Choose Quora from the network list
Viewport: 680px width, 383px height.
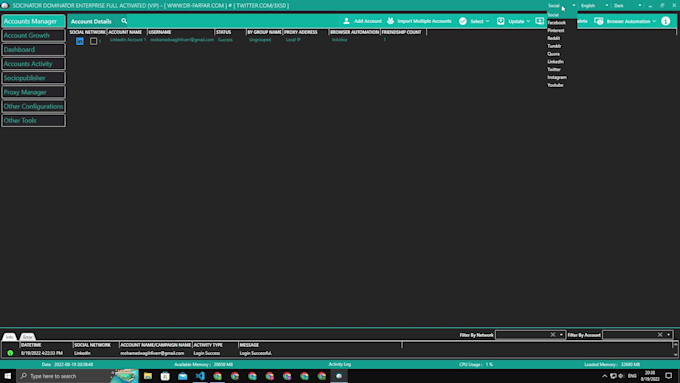tap(553, 54)
